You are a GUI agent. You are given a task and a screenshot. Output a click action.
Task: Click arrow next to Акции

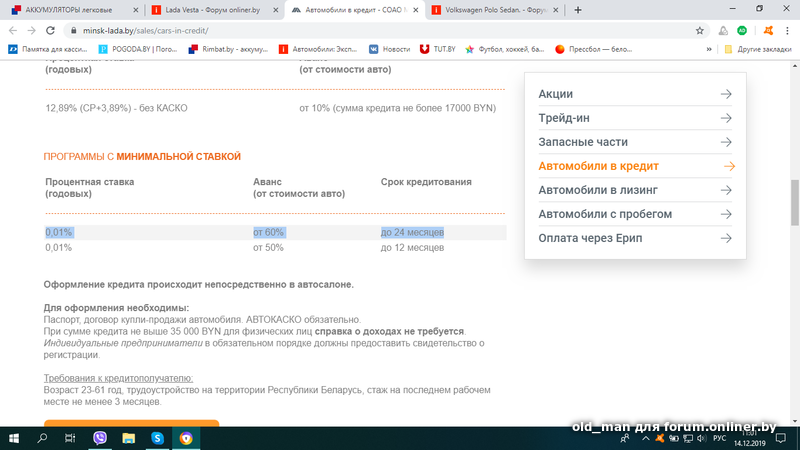click(726, 94)
